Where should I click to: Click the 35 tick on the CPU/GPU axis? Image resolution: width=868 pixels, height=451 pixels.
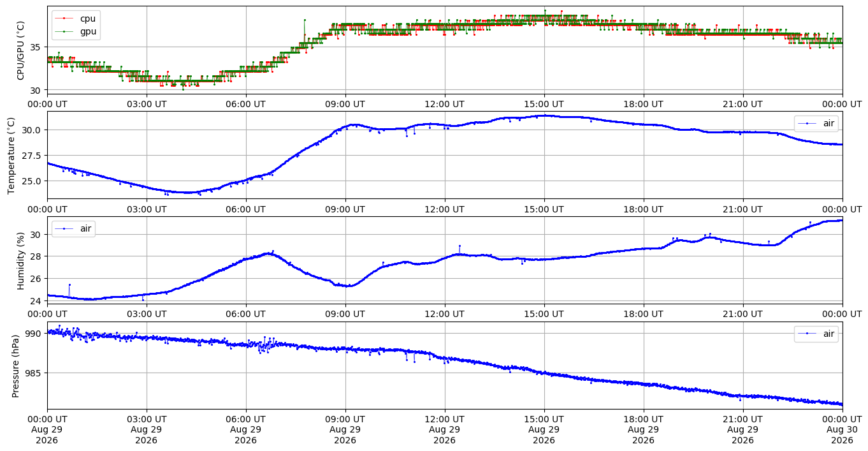coord(37,47)
